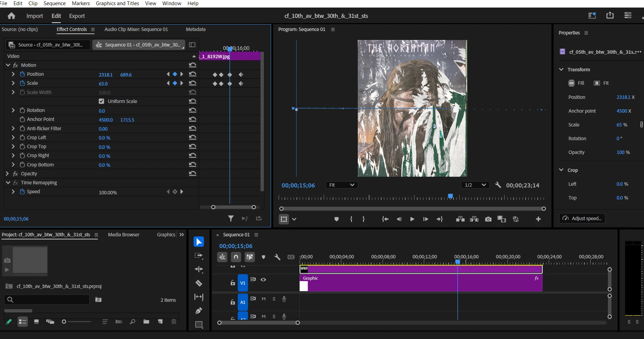Click the Lift button in Program monitor
The image size is (644, 339).
pos(460,219)
